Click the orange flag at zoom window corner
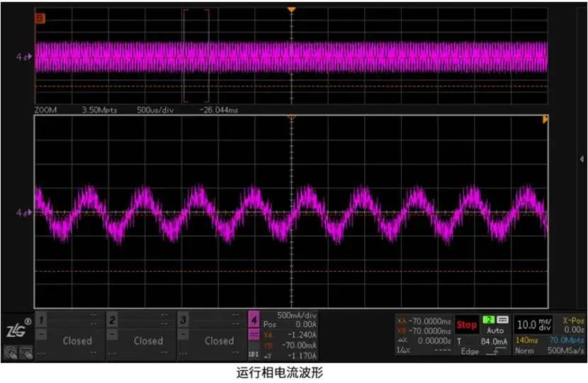This screenshot has height=383, width=588. click(545, 119)
